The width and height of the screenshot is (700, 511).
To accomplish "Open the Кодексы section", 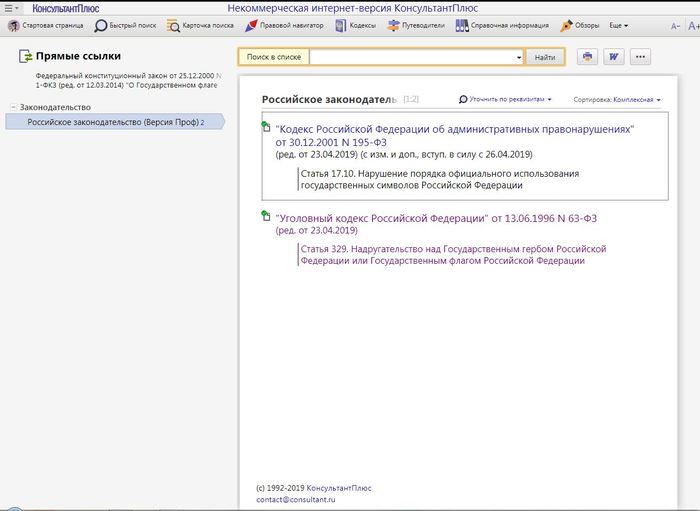I will (355, 25).
